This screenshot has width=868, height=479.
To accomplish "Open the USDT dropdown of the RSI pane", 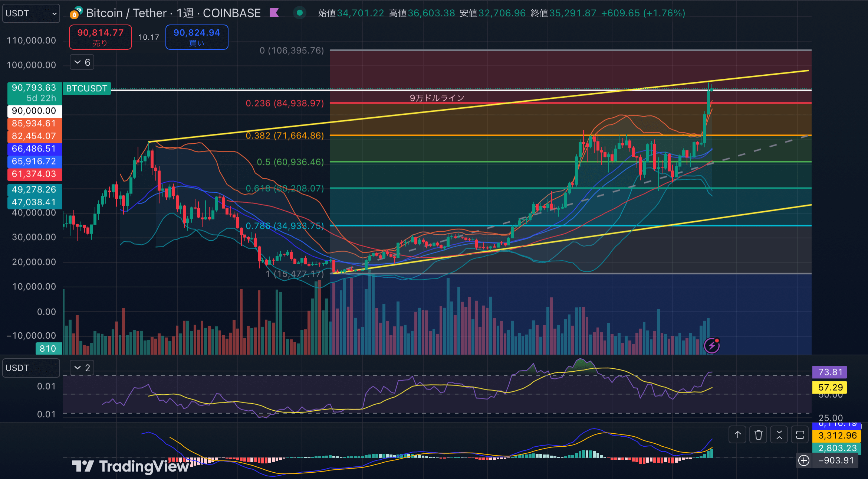I will pyautogui.click(x=31, y=368).
